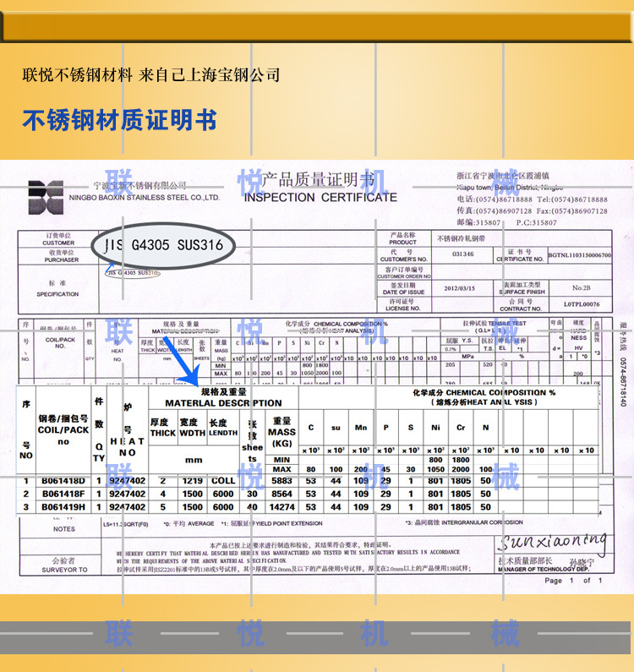
Task: Click the width value '1219'
Action: [193, 481]
